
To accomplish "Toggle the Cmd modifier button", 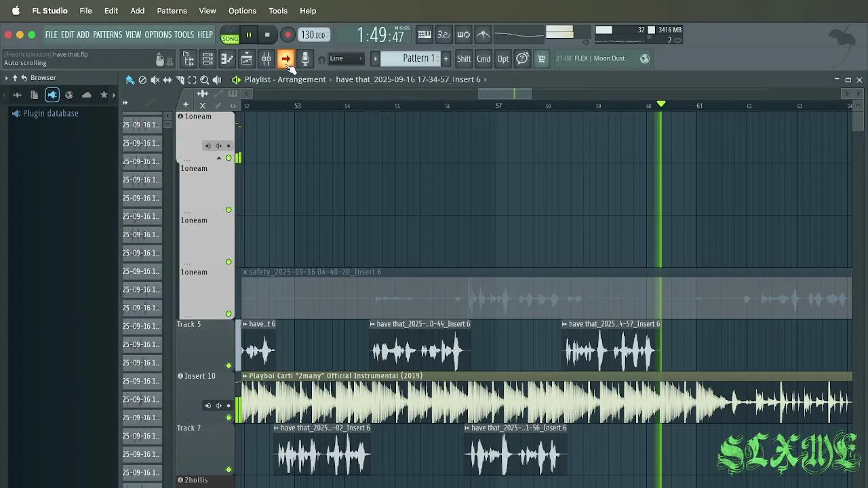I will (x=484, y=59).
